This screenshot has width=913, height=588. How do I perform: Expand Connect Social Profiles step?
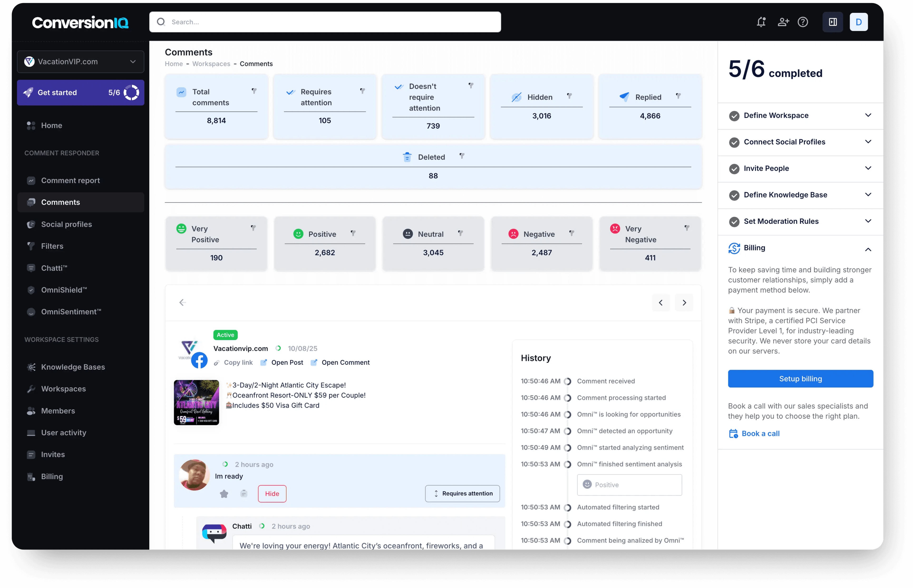[x=800, y=142]
